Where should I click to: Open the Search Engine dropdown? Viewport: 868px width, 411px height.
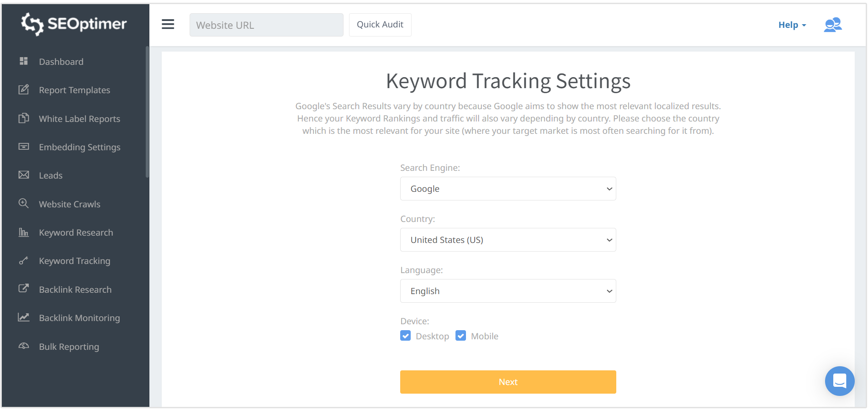[x=508, y=188]
